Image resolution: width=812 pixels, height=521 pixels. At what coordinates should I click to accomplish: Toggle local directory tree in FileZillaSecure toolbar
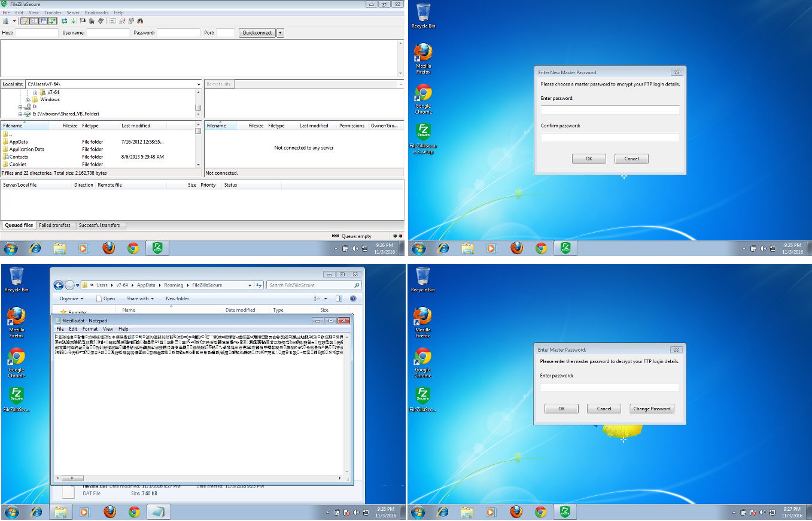34,21
